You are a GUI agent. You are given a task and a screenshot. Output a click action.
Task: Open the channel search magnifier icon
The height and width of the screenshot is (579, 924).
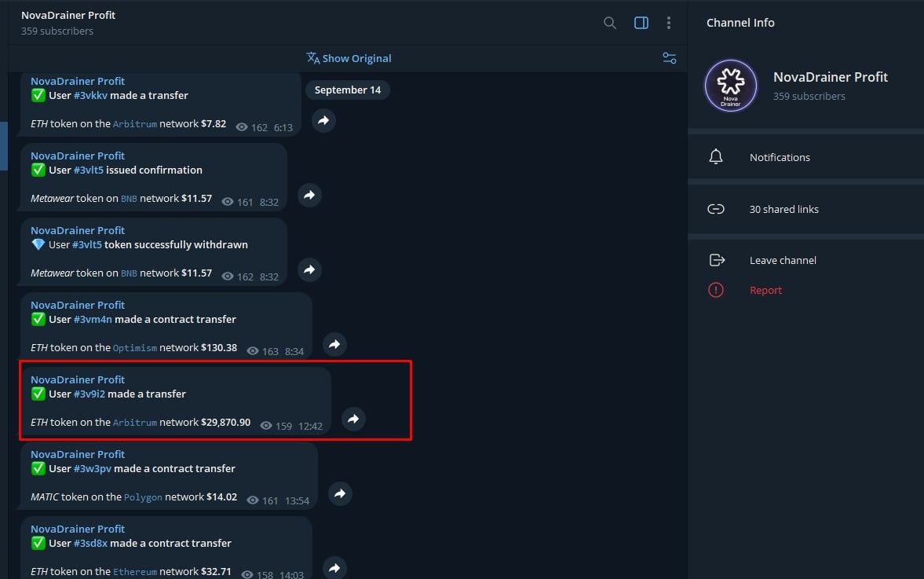[610, 23]
